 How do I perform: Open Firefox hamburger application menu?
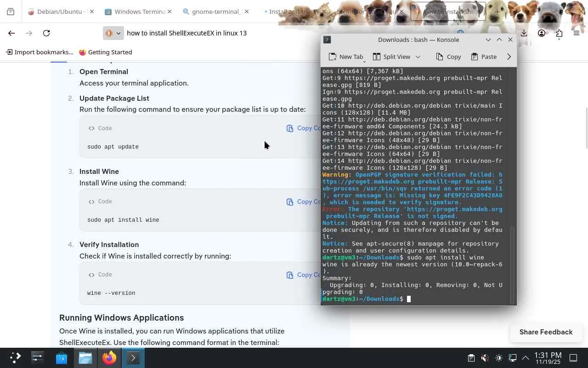click(577, 33)
